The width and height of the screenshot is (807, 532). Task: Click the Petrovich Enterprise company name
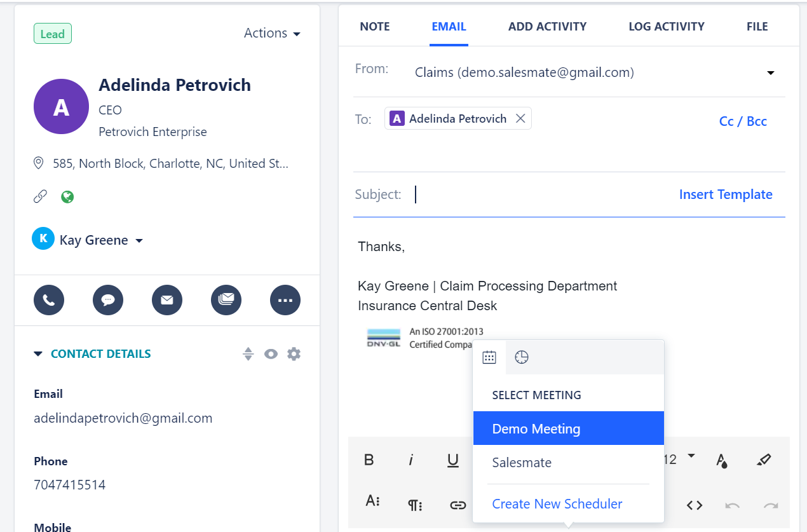click(153, 132)
